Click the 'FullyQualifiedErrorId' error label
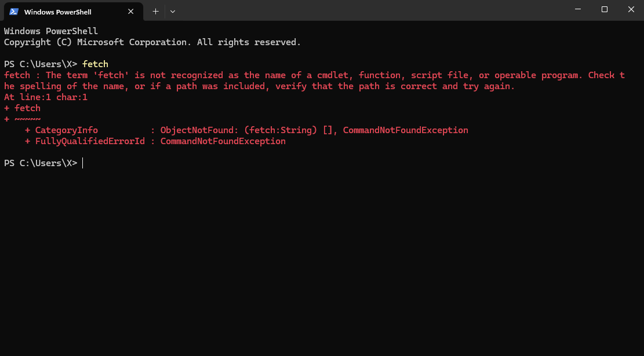644x356 pixels. pyautogui.click(x=90, y=141)
